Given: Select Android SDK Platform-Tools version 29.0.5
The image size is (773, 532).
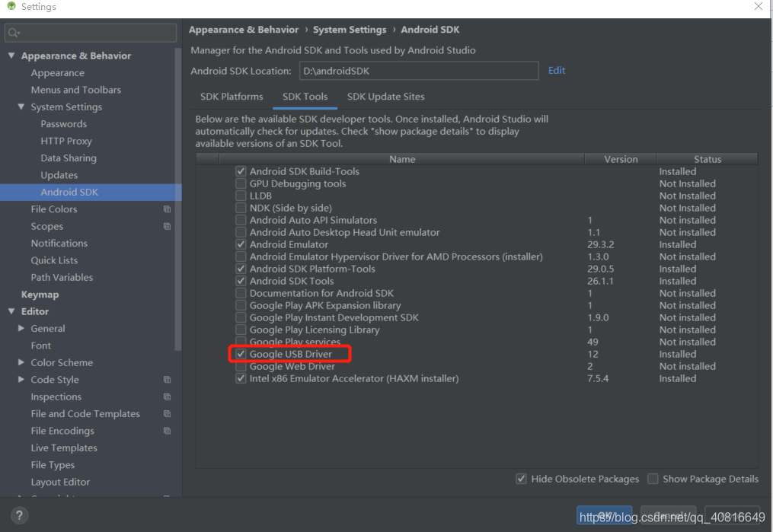Looking at the screenshot, I should coord(600,269).
